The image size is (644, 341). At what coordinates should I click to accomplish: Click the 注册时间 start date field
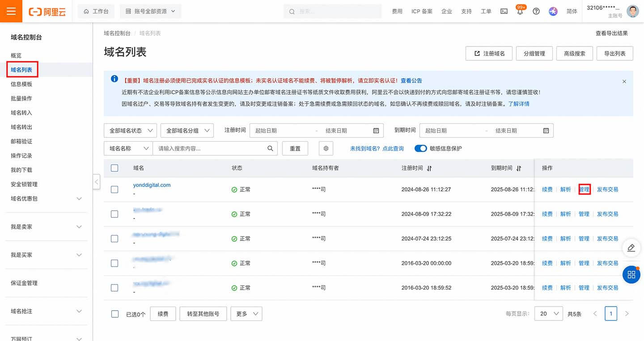pos(282,131)
